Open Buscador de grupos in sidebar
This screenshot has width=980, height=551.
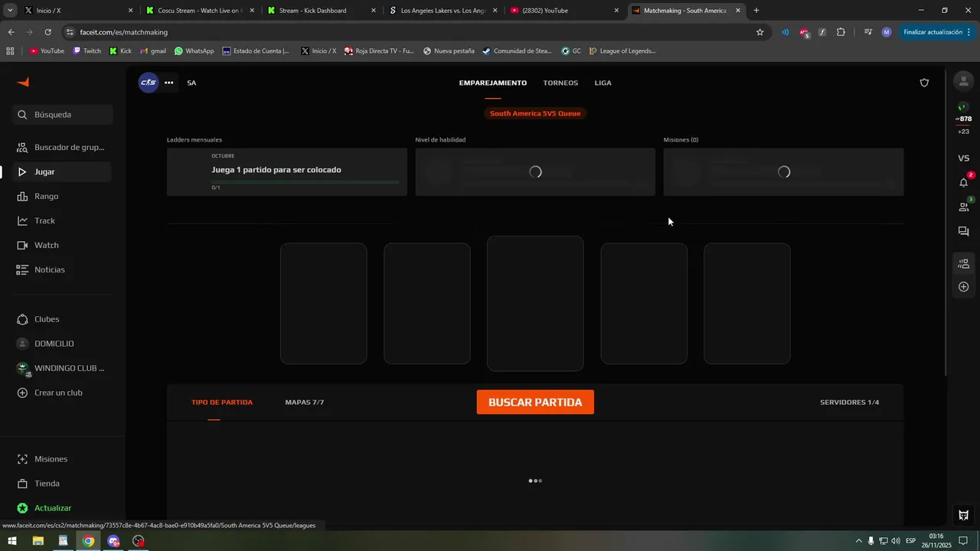point(63,147)
